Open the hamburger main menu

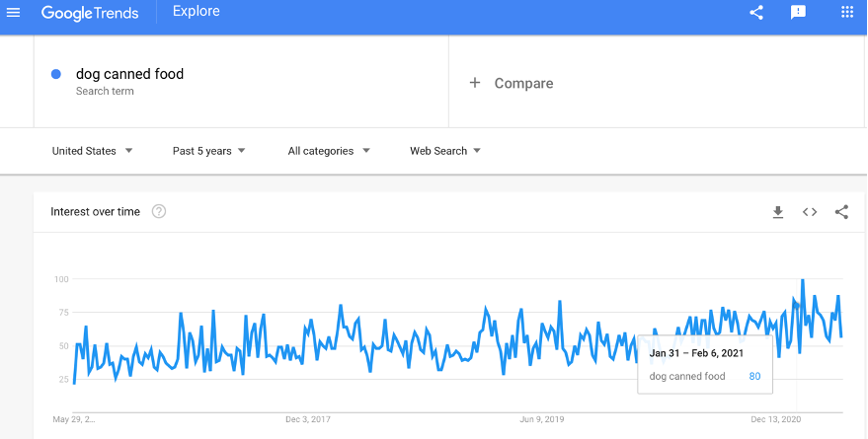coord(13,12)
